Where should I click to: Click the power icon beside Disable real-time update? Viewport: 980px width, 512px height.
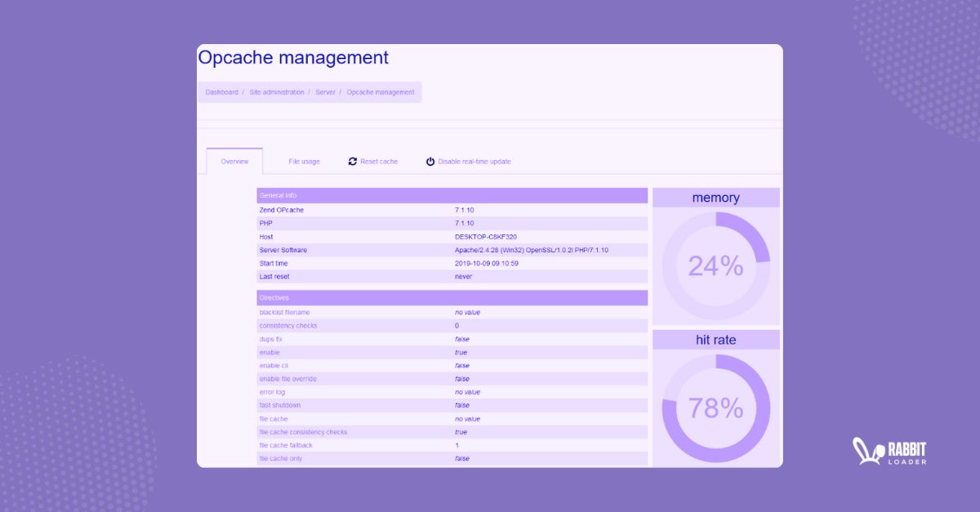[429, 161]
